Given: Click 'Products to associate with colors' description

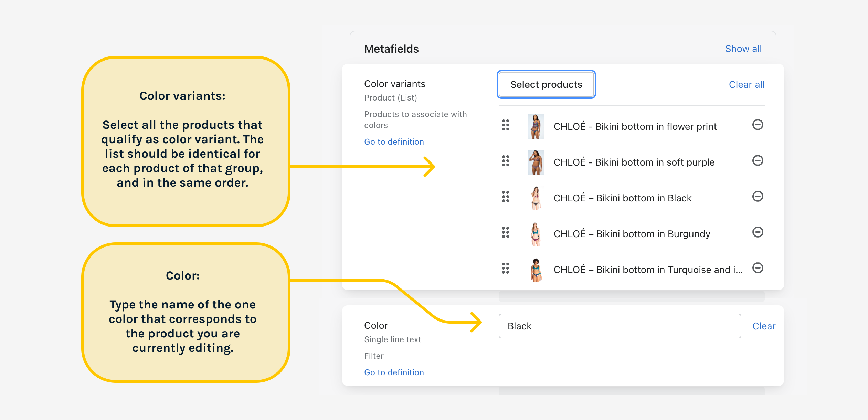Looking at the screenshot, I should point(415,119).
